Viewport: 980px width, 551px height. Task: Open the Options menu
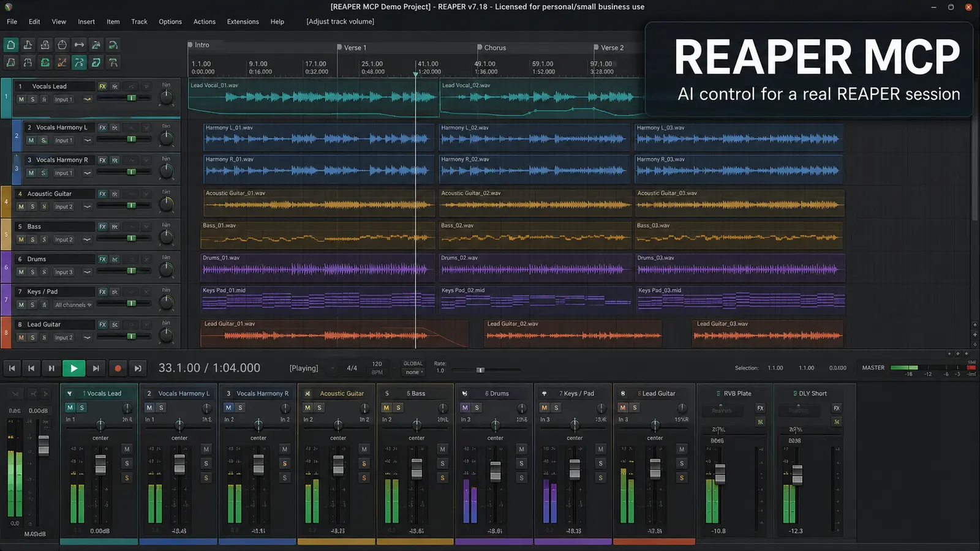coord(170,21)
